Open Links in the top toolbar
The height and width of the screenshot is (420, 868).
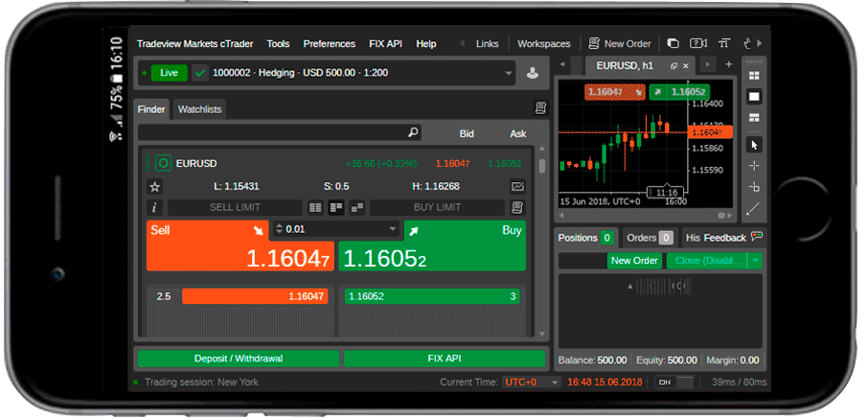coord(487,44)
